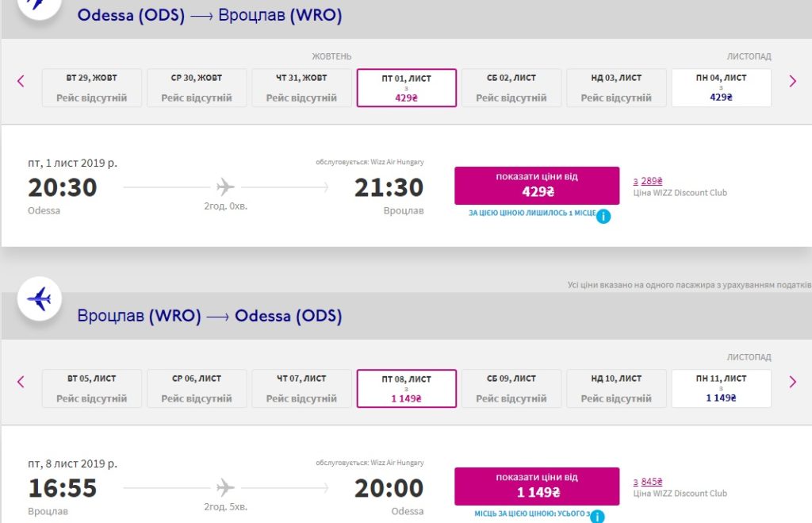Go to previous dates for outbound flight
Viewport: 812px width, 523px height.
(x=21, y=81)
